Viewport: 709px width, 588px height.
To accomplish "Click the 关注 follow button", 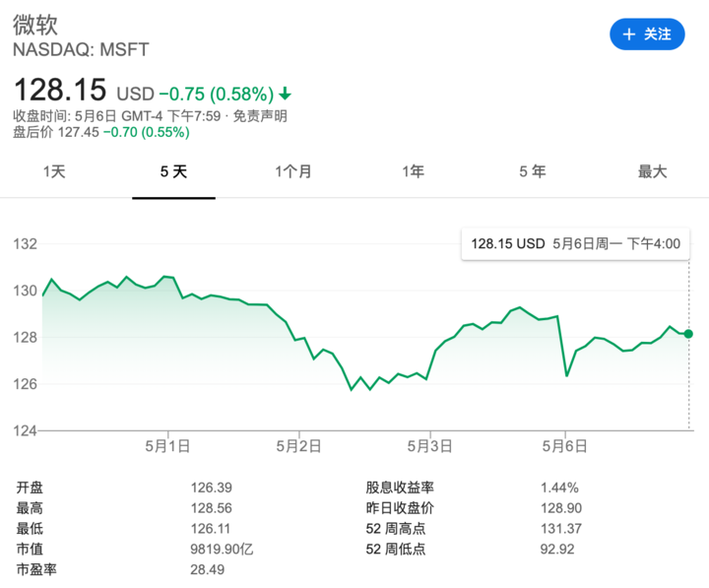I will 647,33.
